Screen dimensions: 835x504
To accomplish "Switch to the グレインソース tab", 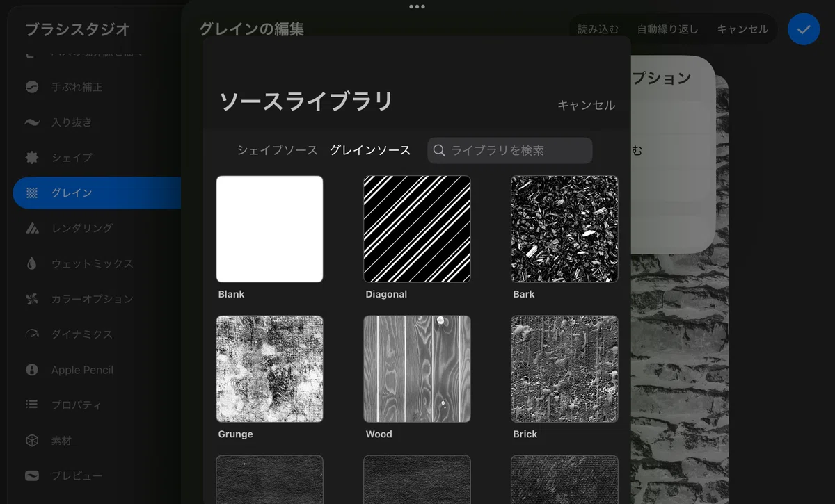I will [370, 150].
